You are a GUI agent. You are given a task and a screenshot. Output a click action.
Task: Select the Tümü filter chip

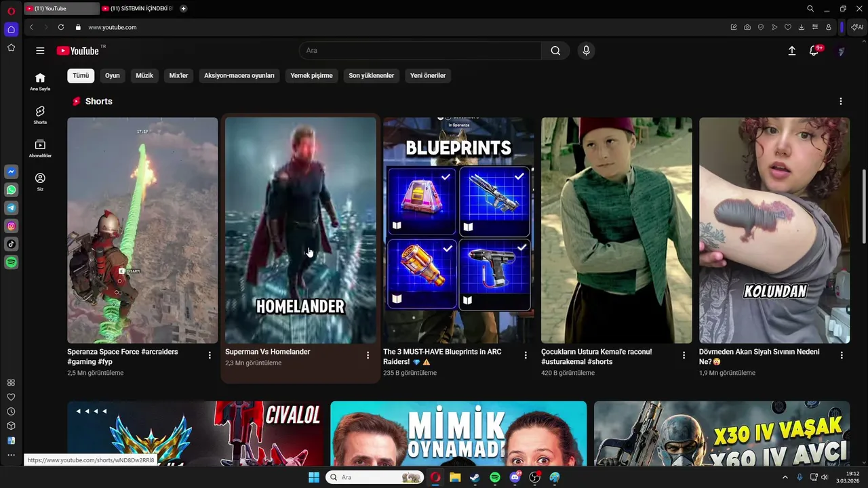coord(81,76)
